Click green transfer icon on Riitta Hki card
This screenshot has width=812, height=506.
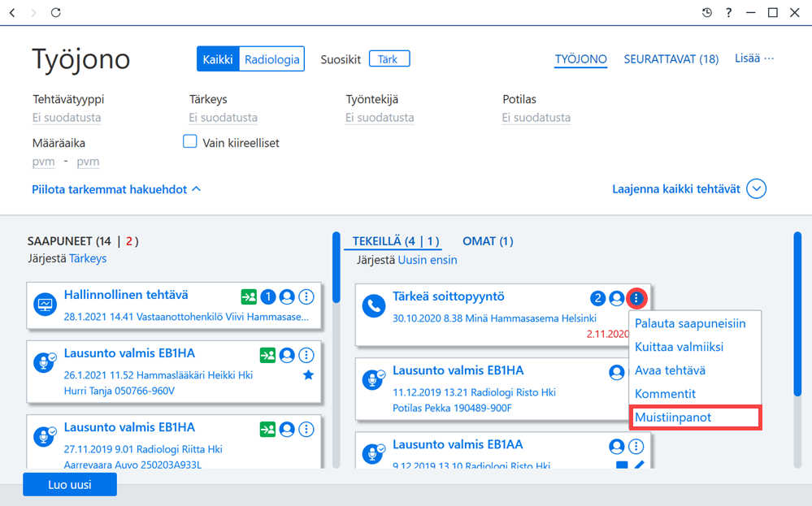(267, 430)
